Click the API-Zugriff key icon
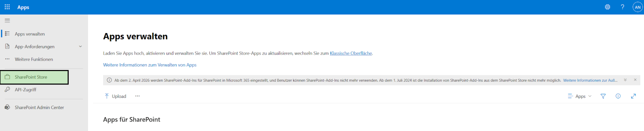644x131 pixels. coord(7,89)
